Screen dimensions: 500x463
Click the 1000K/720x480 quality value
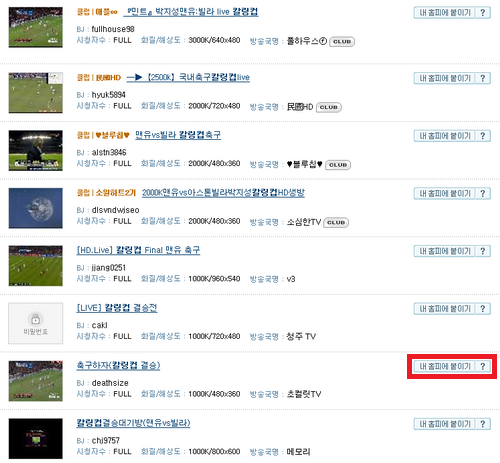pos(214,337)
